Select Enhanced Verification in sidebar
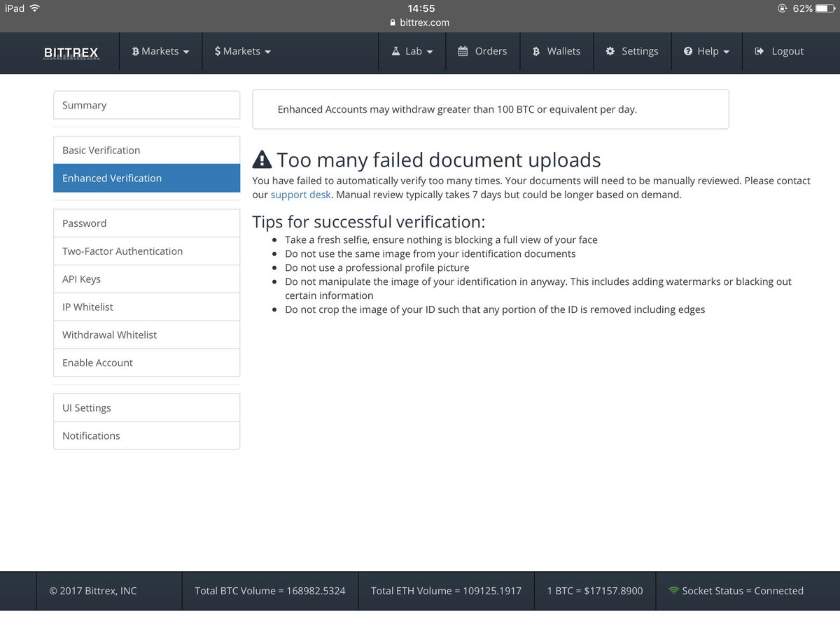 pos(147,178)
